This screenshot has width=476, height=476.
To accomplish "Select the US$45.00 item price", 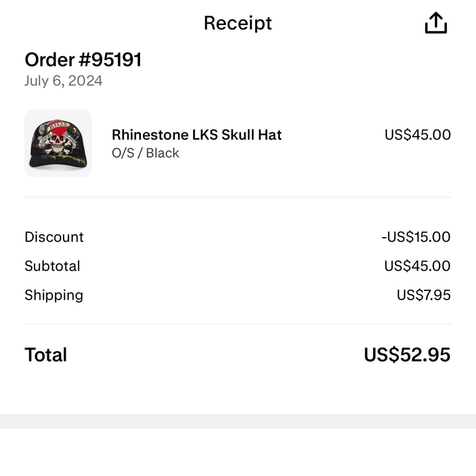I will [417, 135].
